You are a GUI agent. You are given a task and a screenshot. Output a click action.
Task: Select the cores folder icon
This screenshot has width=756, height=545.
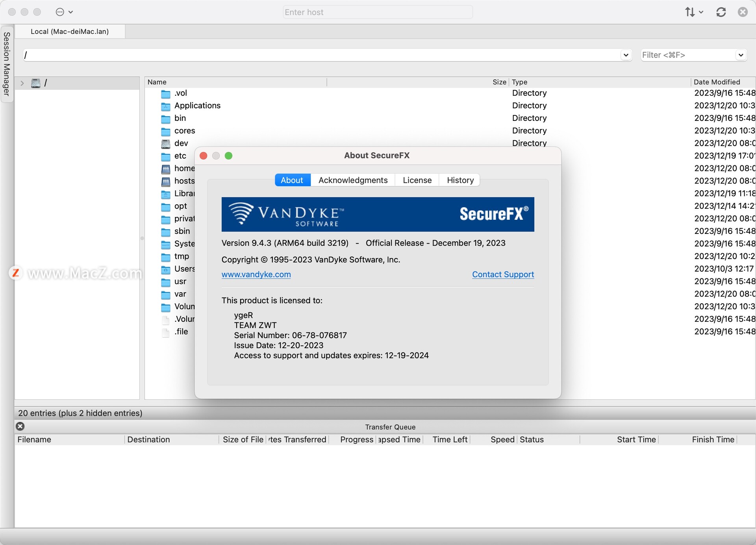coord(166,132)
